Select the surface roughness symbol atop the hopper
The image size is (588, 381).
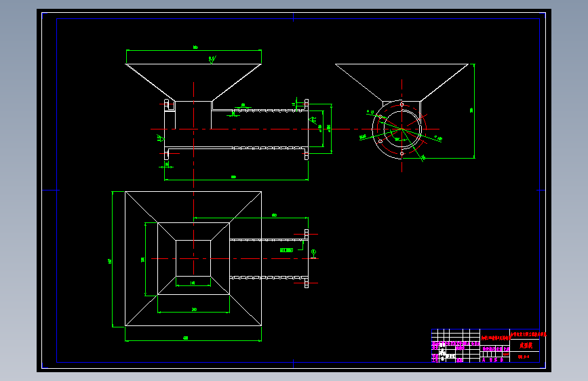click(212, 59)
